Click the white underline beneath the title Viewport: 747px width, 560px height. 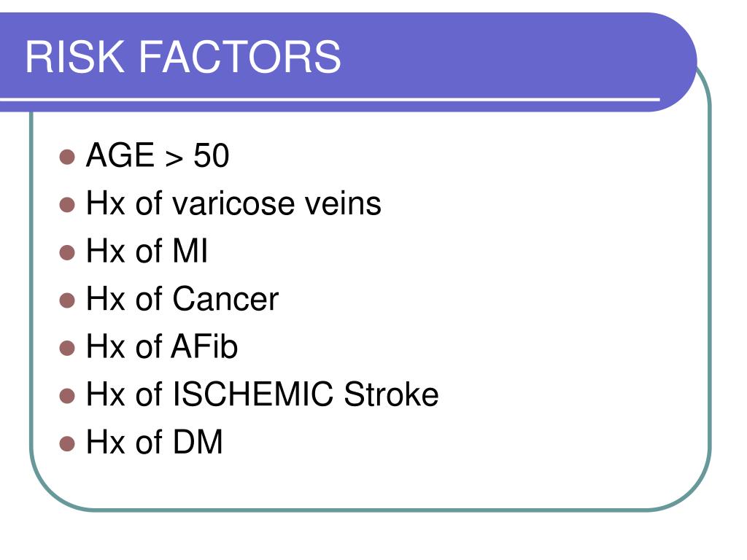pyautogui.click(x=330, y=99)
